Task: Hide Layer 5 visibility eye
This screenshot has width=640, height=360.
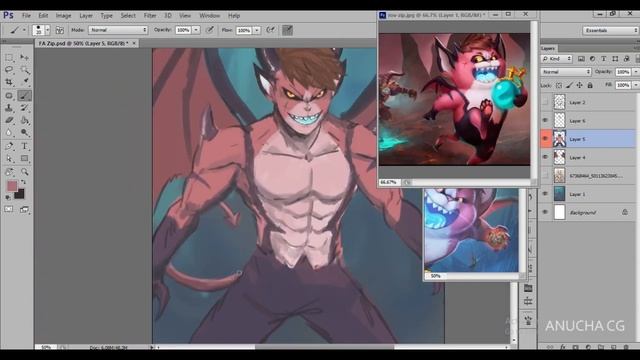Action: pyautogui.click(x=545, y=139)
